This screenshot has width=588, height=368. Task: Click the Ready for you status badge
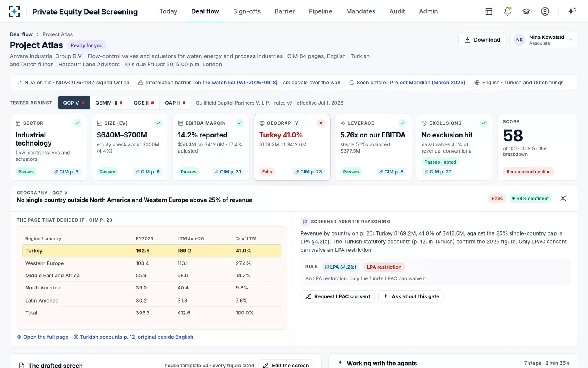coord(87,45)
